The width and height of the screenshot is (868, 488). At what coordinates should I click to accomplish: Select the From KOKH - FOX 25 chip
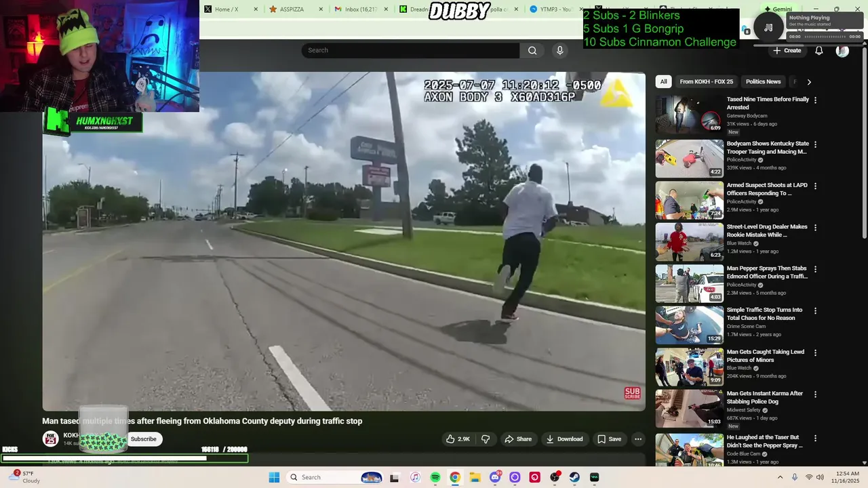pos(706,81)
